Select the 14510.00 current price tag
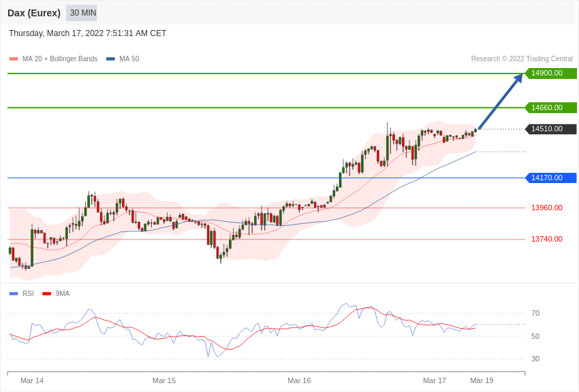This screenshot has height=392, width=579. point(550,129)
